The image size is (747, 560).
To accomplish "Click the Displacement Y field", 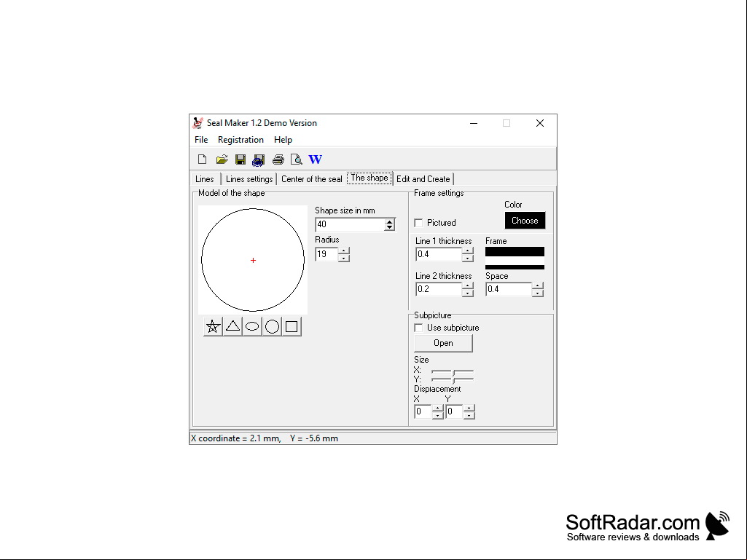I will click(455, 411).
